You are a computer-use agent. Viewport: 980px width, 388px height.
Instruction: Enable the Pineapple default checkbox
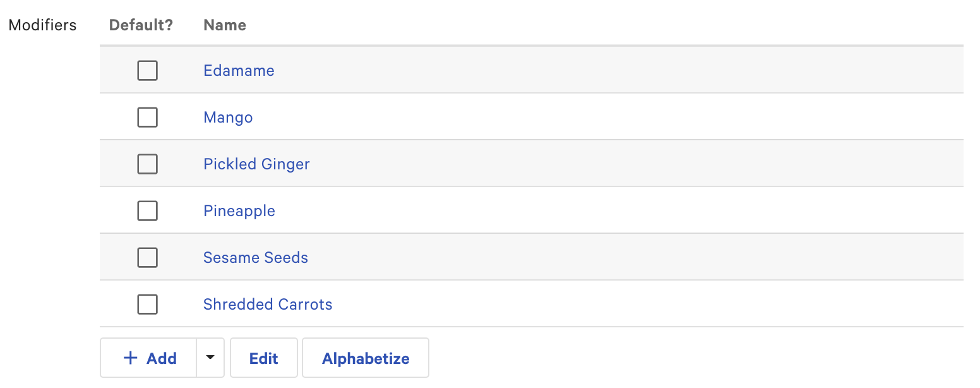click(147, 210)
